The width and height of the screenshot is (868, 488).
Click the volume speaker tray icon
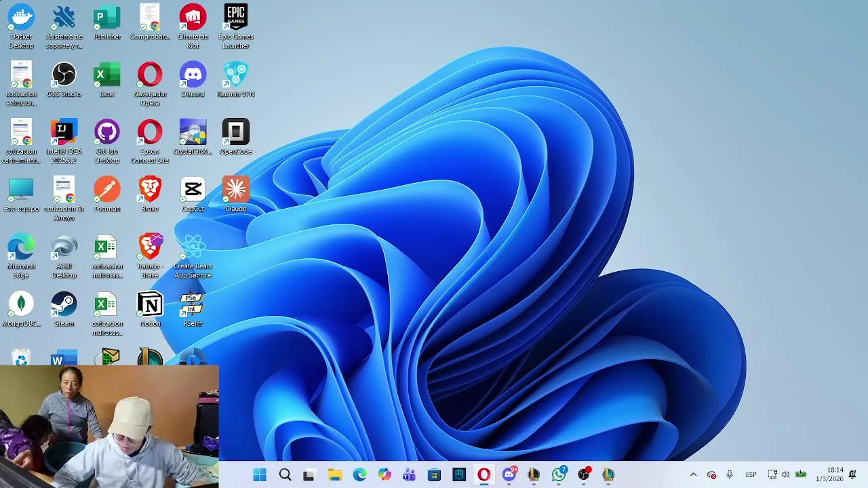(785, 475)
